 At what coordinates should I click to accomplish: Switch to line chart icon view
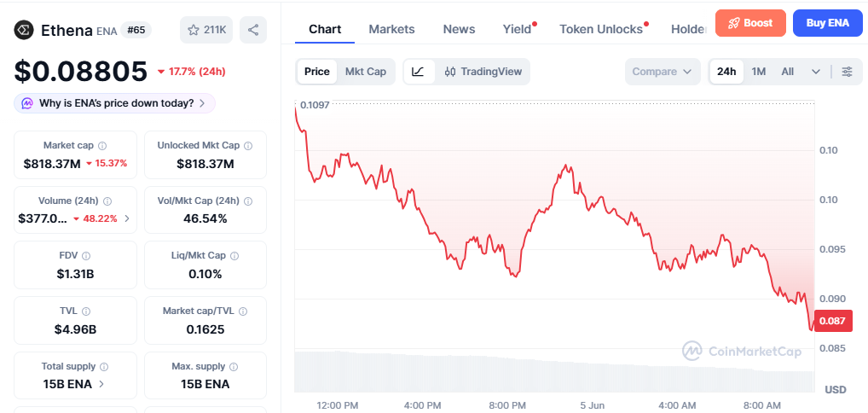pyautogui.click(x=419, y=72)
